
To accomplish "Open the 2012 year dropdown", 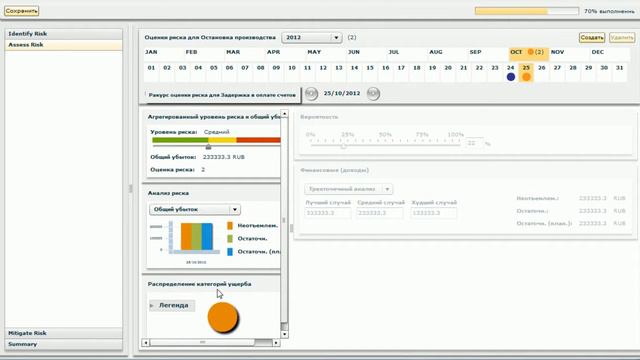I will [311, 38].
